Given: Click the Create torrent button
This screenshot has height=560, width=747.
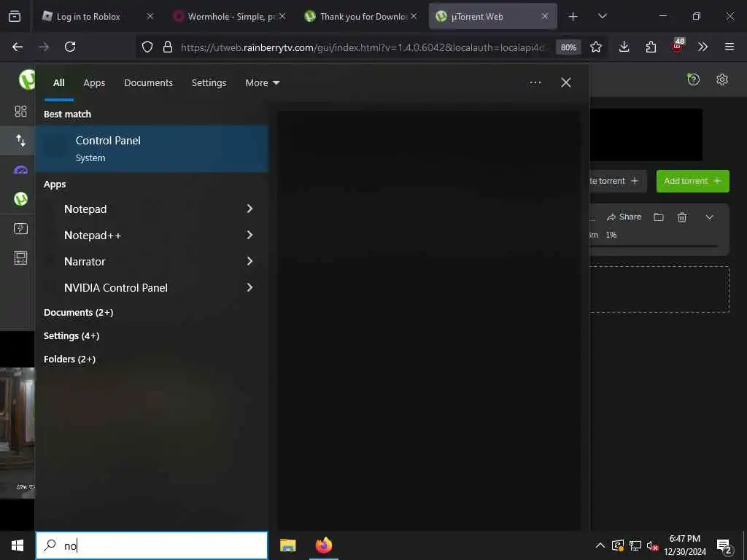Looking at the screenshot, I should [x=618, y=181].
